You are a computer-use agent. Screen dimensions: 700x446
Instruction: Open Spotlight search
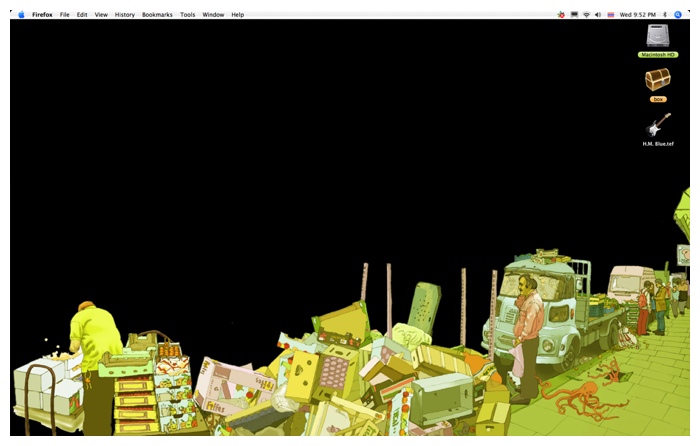(678, 15)
